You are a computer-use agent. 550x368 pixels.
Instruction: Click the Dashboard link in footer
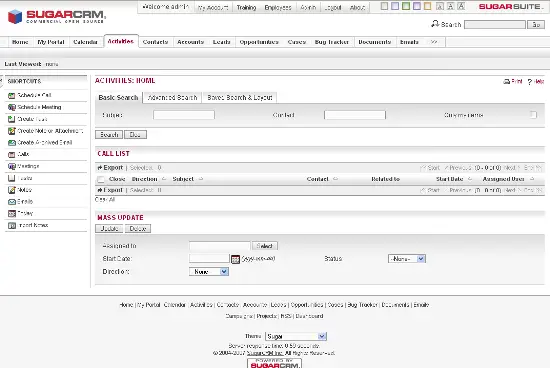point(309,316)
